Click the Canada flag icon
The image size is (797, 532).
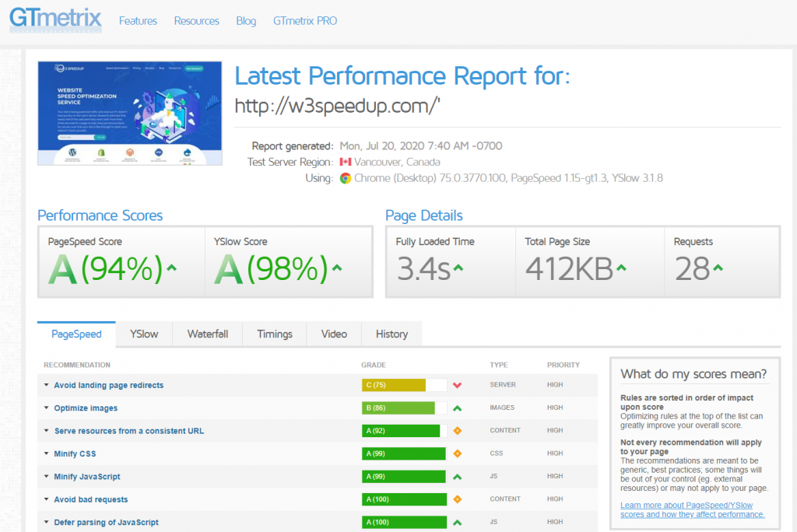346,163
